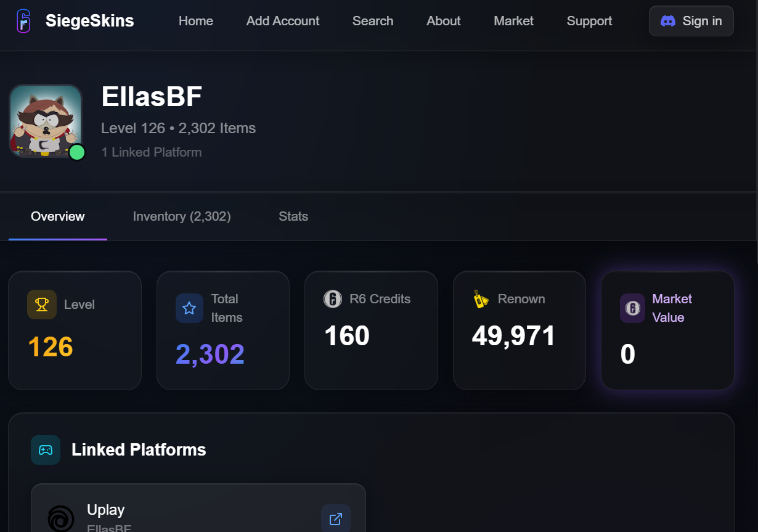
Task: Click the blue star Total Items icon
Action: (x=189, y=308)
